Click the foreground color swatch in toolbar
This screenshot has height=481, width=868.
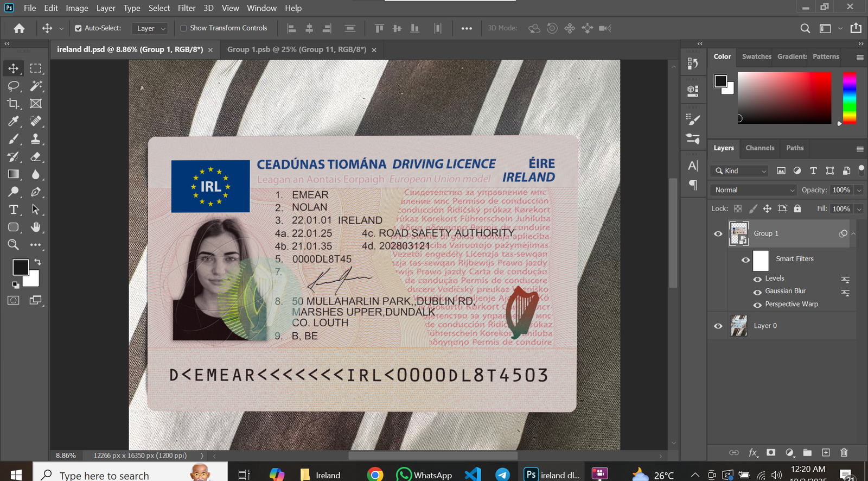click(x=20, y=267)
